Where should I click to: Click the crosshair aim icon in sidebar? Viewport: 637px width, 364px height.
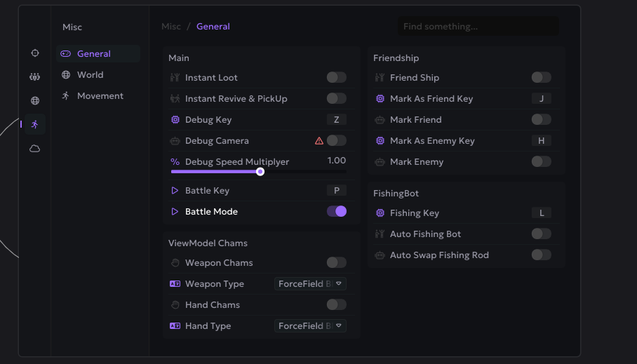pyautogui.click(x=35, y=53)
